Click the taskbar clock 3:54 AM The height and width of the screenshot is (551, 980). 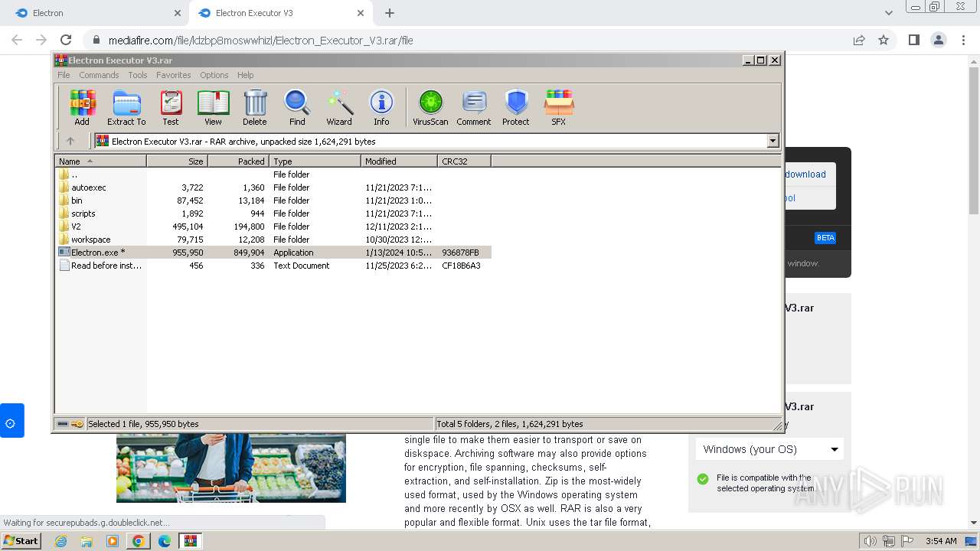941,541
